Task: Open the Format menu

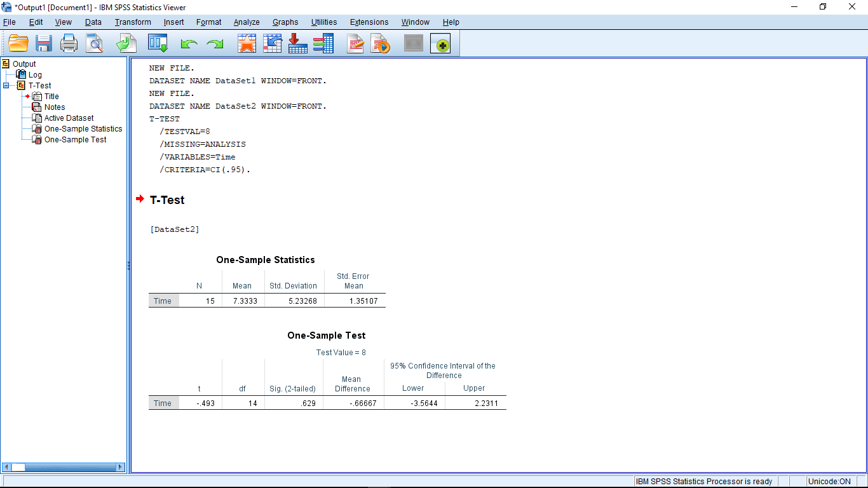Action: pyautogui.click(x=208, y=22)
